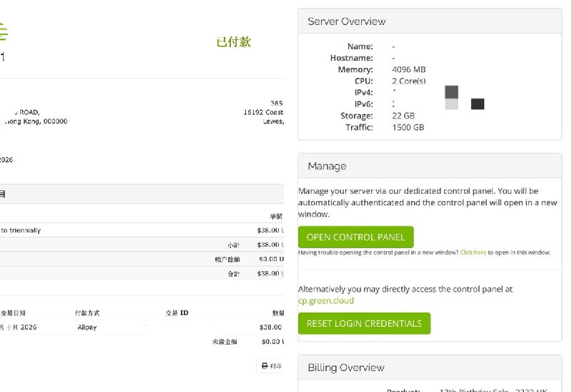Click the 單價 price column header

pos(276,216)
